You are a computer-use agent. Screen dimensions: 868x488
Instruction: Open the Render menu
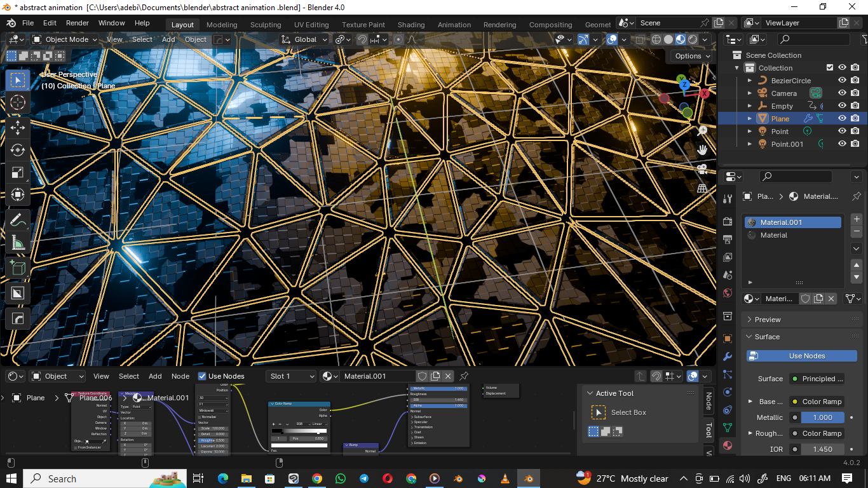78,23
